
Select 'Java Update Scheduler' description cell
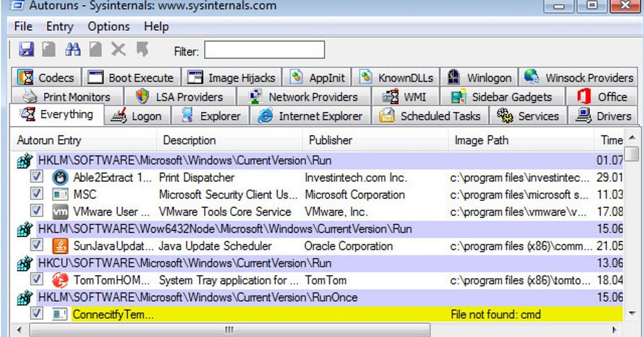tap(215, 246)
